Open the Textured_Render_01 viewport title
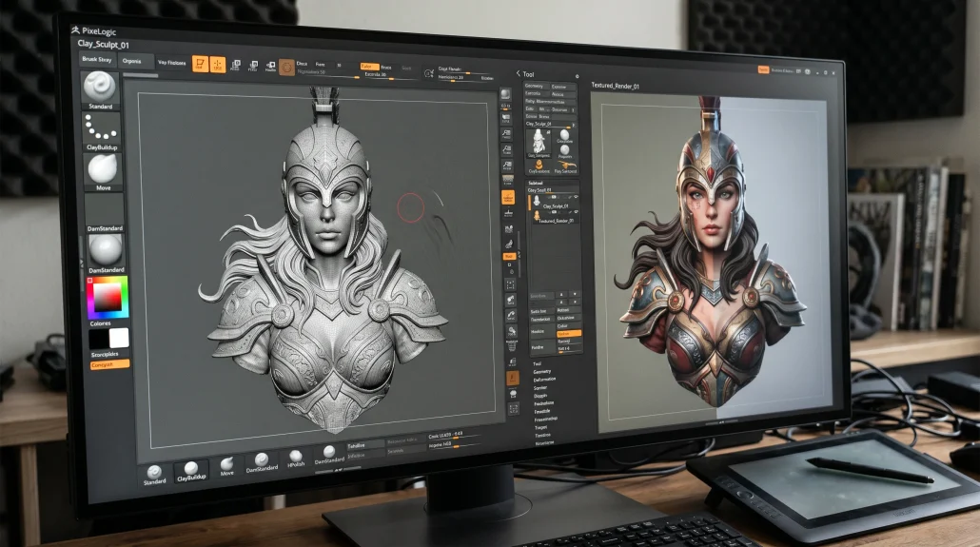Viewport: 980px width, 547px height. point(615,86)
